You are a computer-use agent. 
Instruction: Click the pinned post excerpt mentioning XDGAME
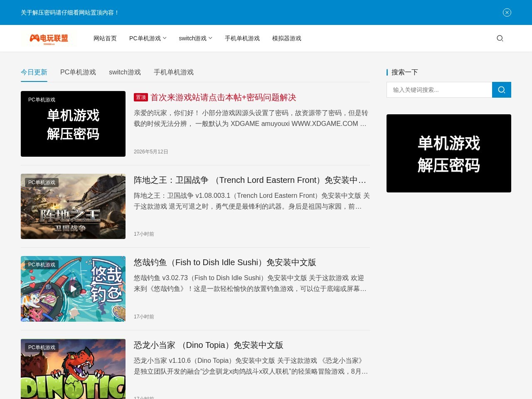[x=251, y=118]
